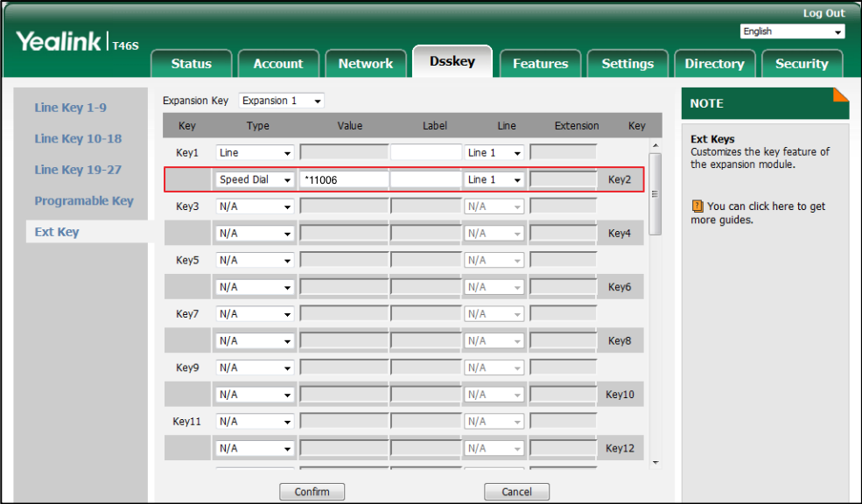Click the Key1 Value field
This screenshot has width=862, height=504.
pos(344,153)
